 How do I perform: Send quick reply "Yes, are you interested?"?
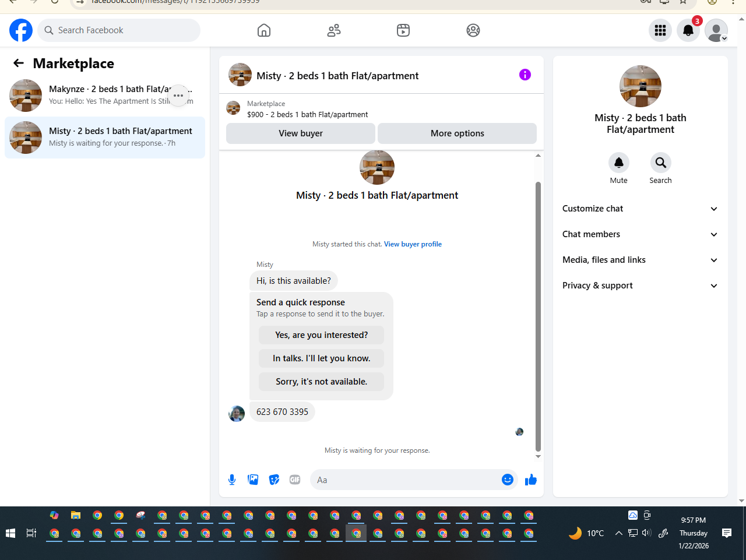[322, 335]
